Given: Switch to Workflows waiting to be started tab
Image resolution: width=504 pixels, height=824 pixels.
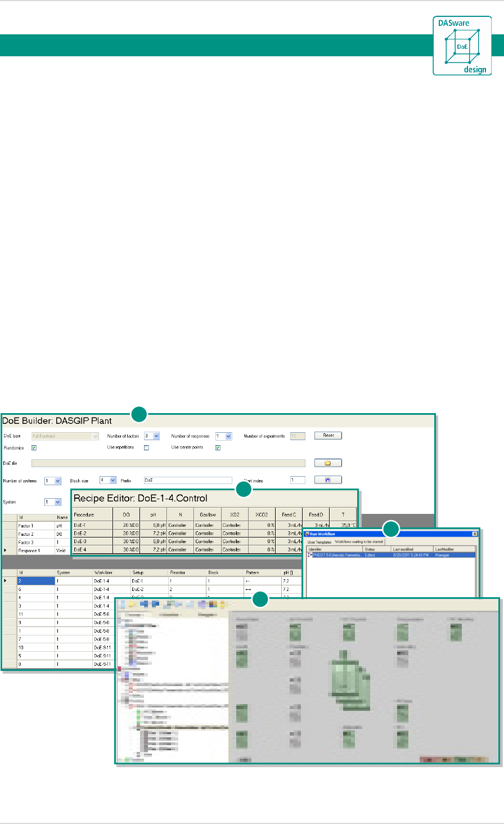Looking at the screenshot, I should [359, 542].
